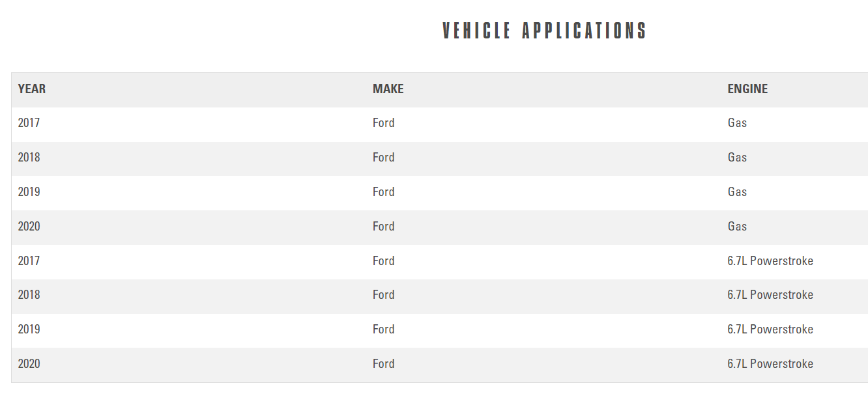Click the ENGINE column header
This screenshot has width=868, height=407.
[747, 89]
